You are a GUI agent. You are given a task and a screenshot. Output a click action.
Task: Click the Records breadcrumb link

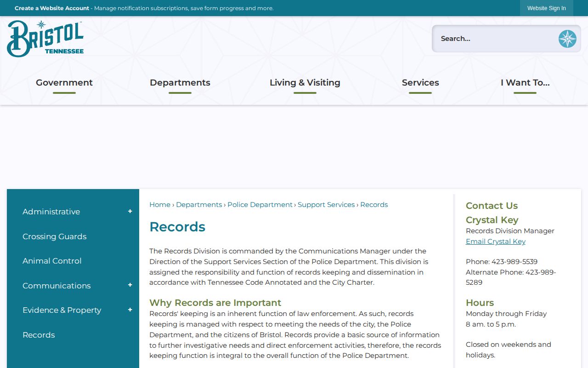[x=374, y=205]
